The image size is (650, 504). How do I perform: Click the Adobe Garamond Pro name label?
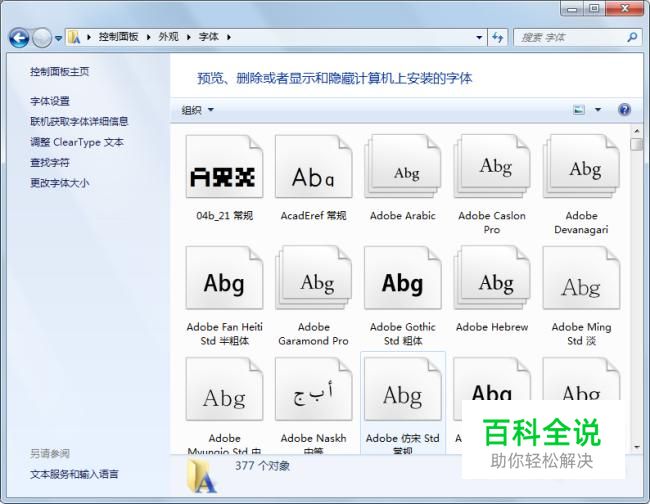click(313, 334)
